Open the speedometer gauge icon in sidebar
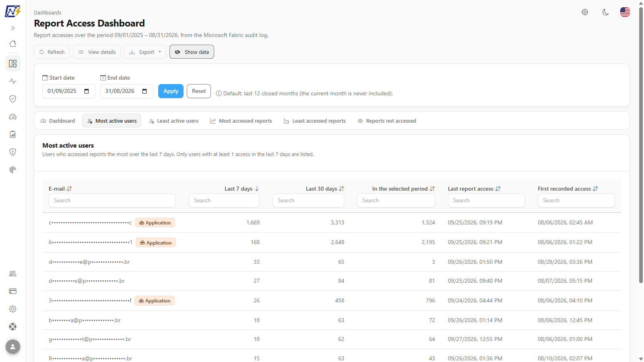The height and width of the screenshot is (362, 644). click(13, 117)
